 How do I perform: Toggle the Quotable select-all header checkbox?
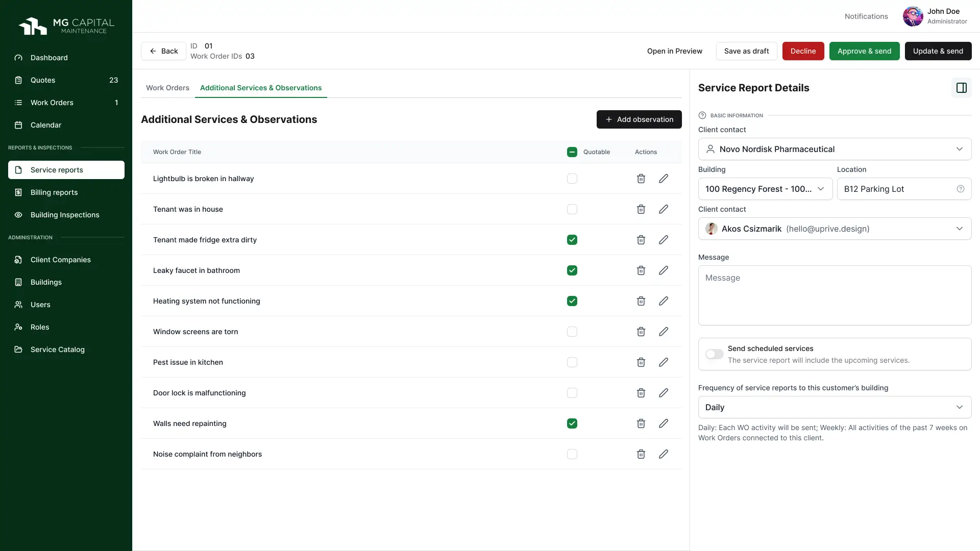[x=572, y=152]
